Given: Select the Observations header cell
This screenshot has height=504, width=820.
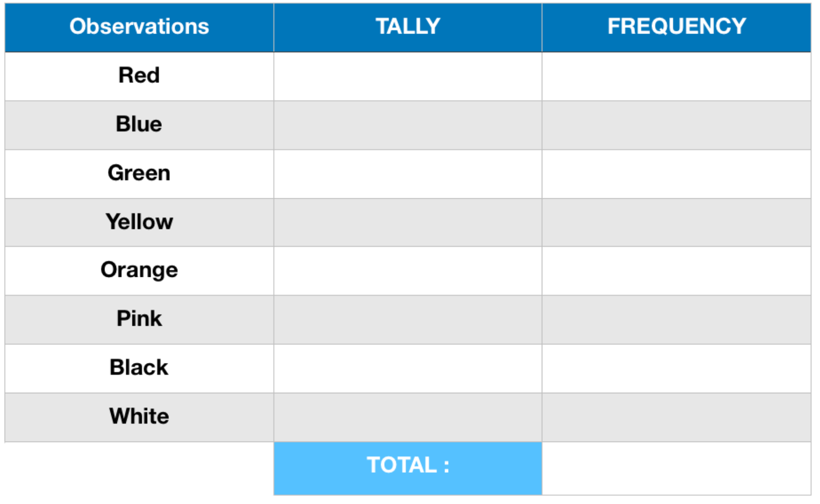Looking at the screenshot, I should point(139,27).
